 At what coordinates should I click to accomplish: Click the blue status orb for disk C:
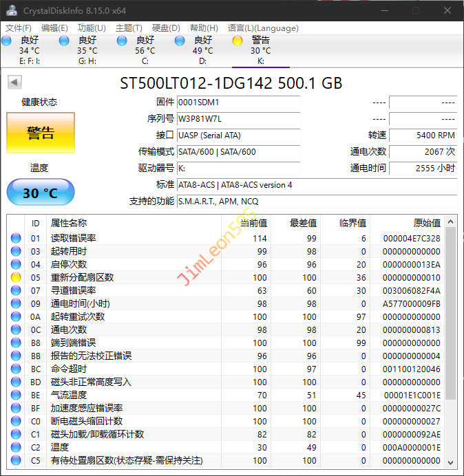point(122,41)
